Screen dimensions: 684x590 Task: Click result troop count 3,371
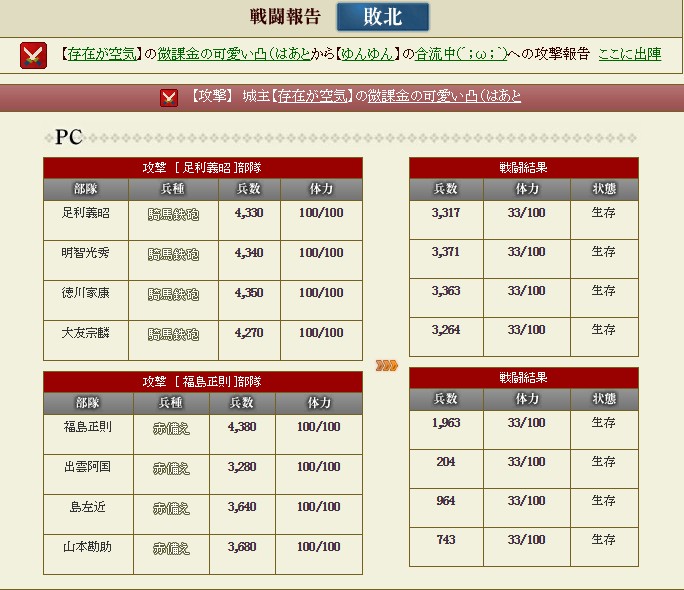click(x=446, y=252)
